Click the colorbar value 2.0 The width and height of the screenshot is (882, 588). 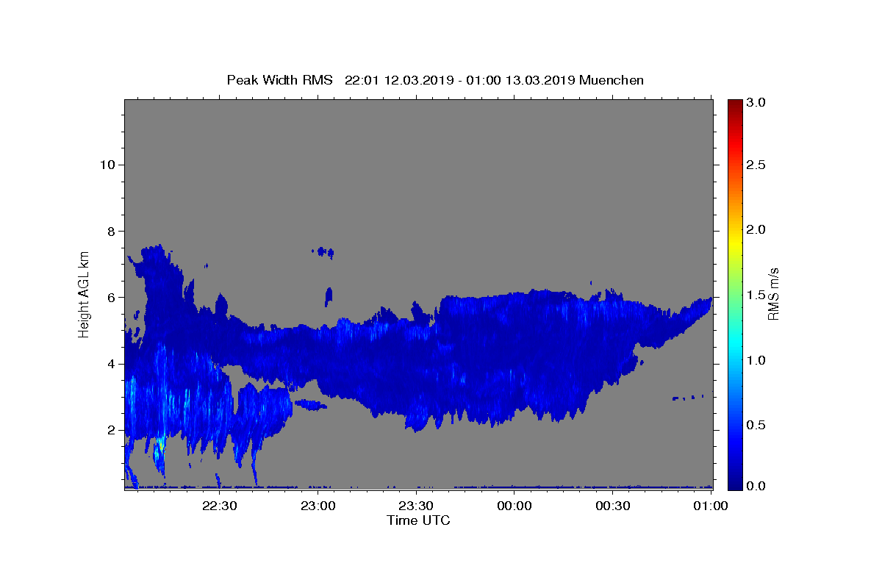[756, 229]
